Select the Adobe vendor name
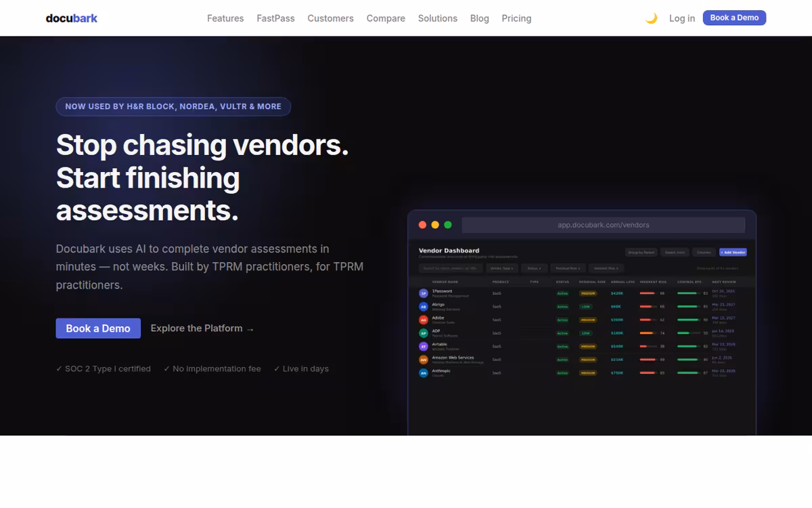The width and height of the screenshot is (812, 508). 438,318
